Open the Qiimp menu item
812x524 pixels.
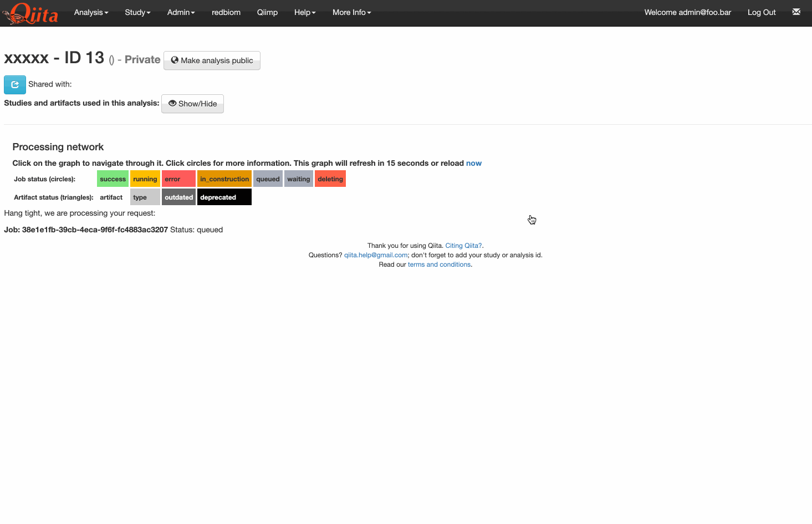[267, 12]
